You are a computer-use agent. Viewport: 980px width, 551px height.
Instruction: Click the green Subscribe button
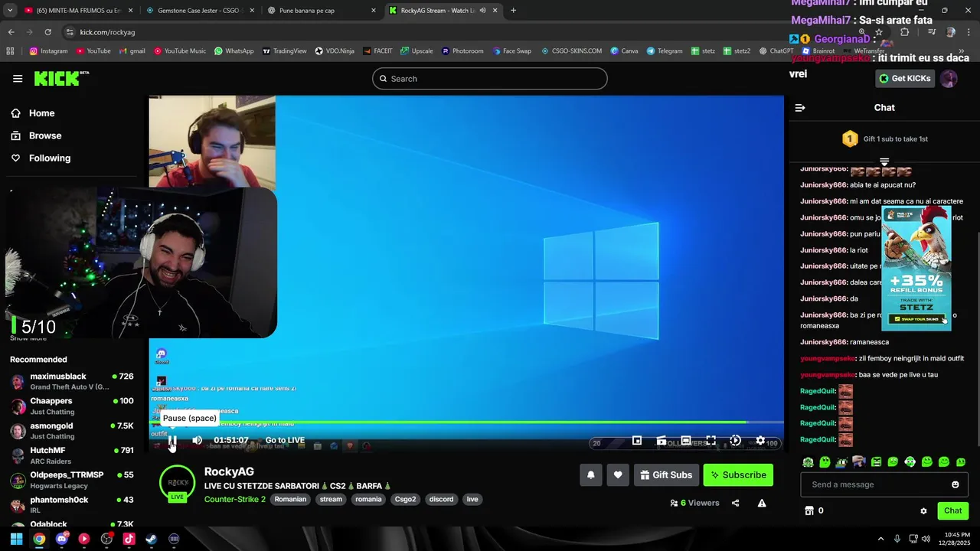click(x=738, y=474)
